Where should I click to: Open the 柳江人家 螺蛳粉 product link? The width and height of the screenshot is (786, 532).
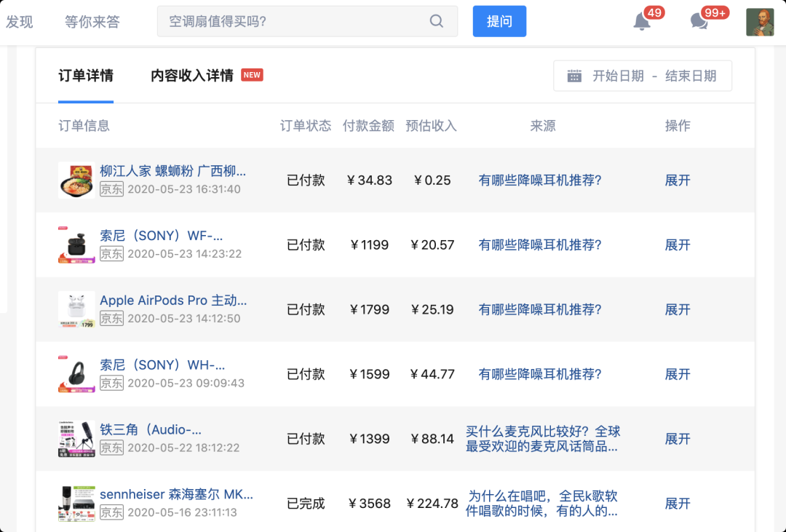173,171
